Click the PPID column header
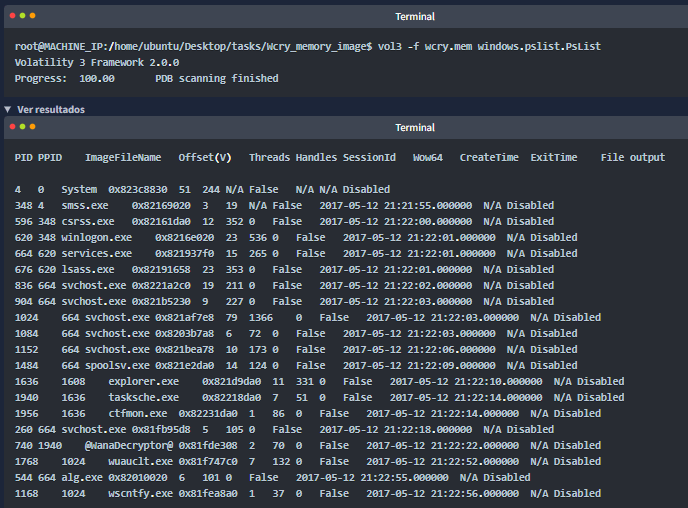The image size is (688, 508). pos(50,157)
